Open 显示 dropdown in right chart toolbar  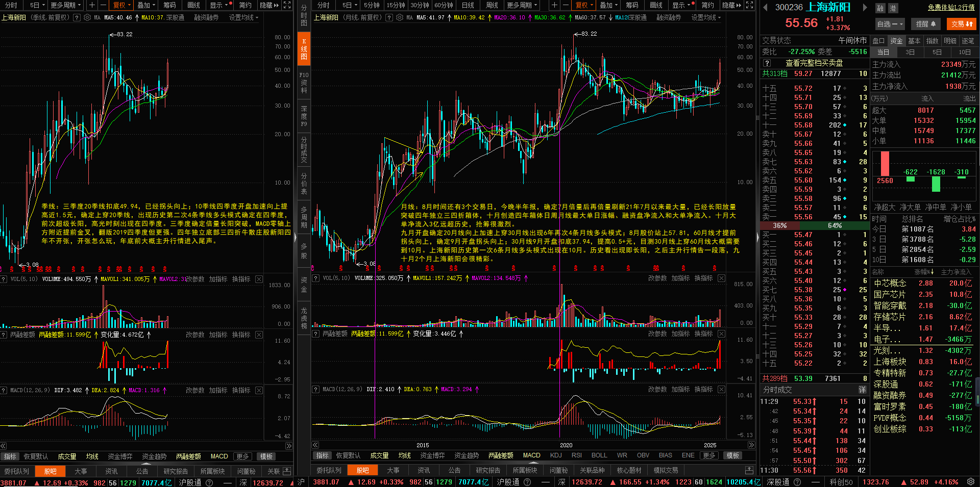pos(681,5)
